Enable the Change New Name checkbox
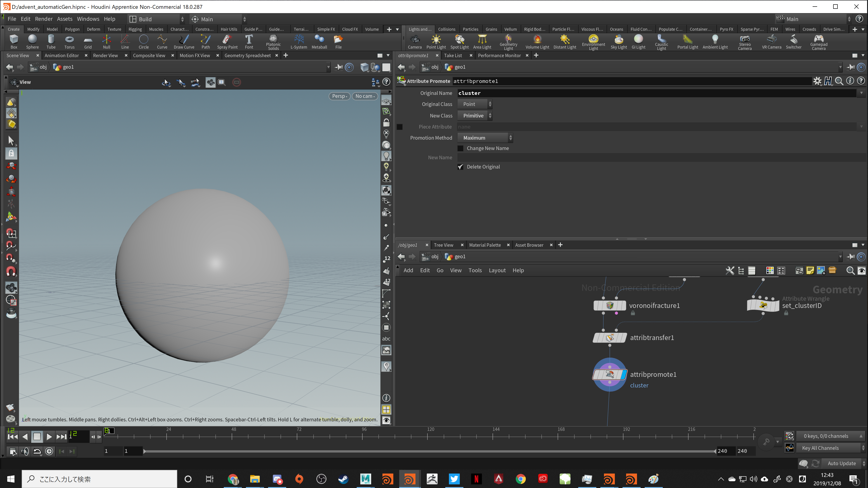868x488 pixels. [461, 148]
